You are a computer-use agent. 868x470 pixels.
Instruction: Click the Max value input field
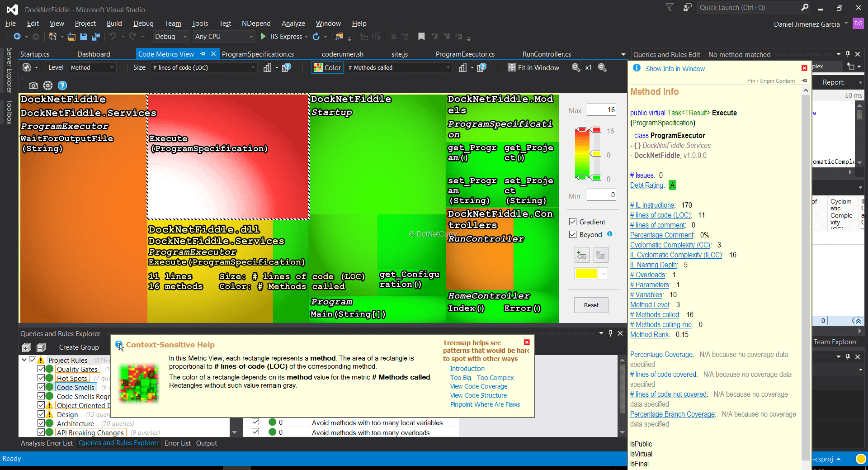(601, 110)
